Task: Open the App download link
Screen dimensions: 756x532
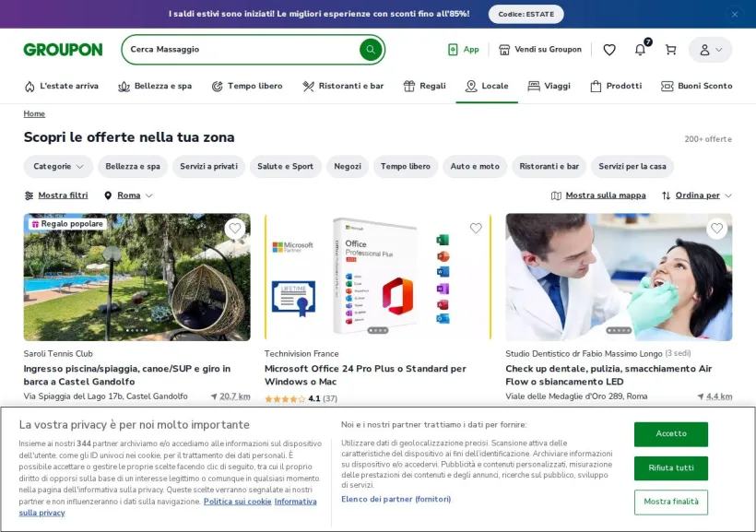Action: (464, 49)
